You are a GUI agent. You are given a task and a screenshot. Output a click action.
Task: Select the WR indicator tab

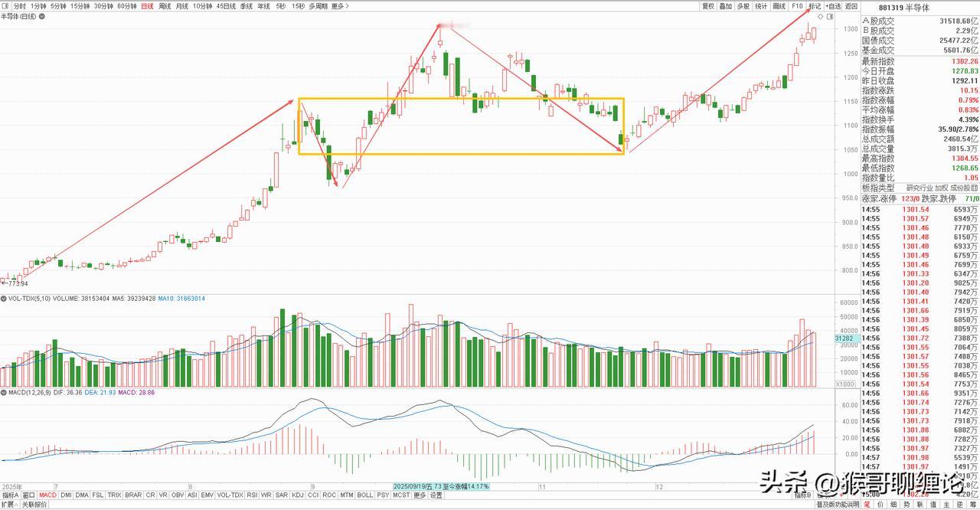266,495
